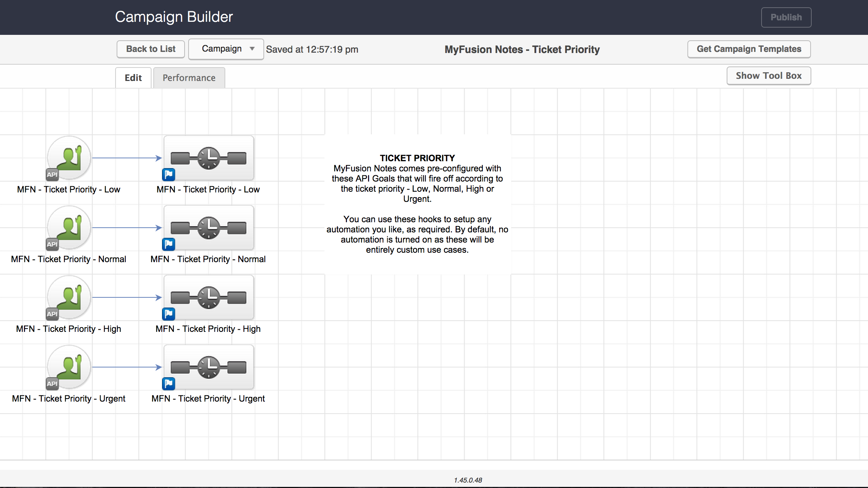The height and width of the screenshot is (488, 868).
Task: Click the Low priority API goal icon
Action: click(x=69, y=158)
